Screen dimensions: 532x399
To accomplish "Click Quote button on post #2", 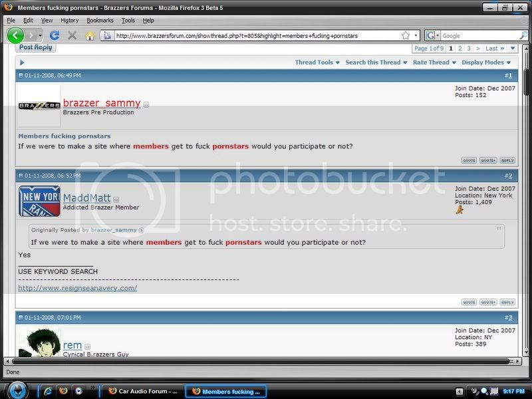I will (x=469, y=302).
